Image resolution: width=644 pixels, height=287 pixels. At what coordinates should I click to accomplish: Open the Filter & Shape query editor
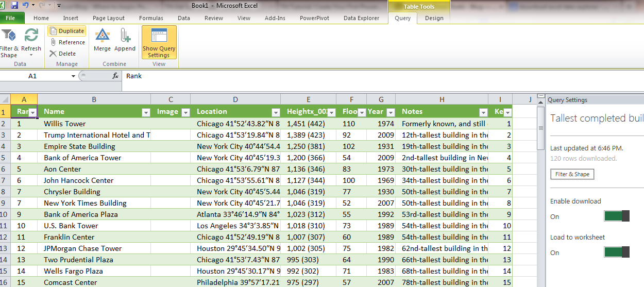click(x=9, y=43)
